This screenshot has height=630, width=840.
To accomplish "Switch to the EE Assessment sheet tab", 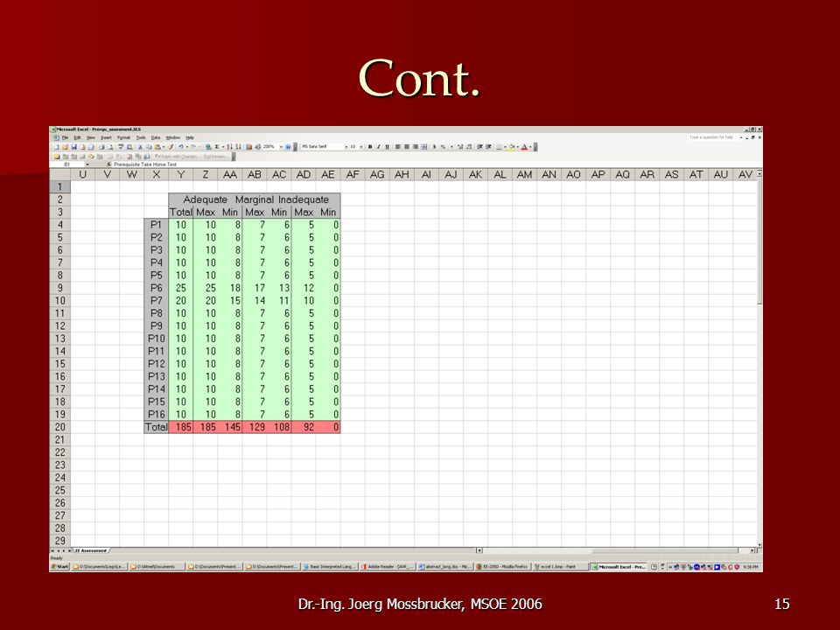I will pos(91,550).
